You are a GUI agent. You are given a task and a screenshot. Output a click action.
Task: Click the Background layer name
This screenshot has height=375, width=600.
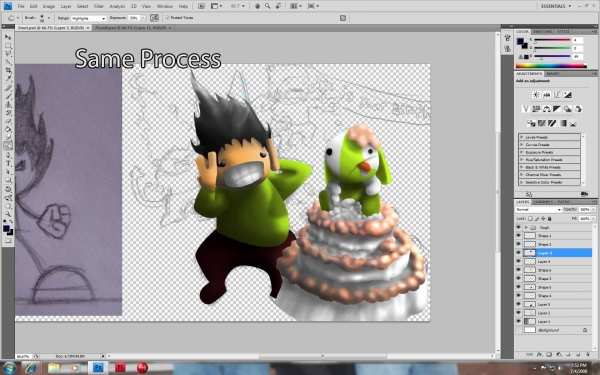click(548, 330)
